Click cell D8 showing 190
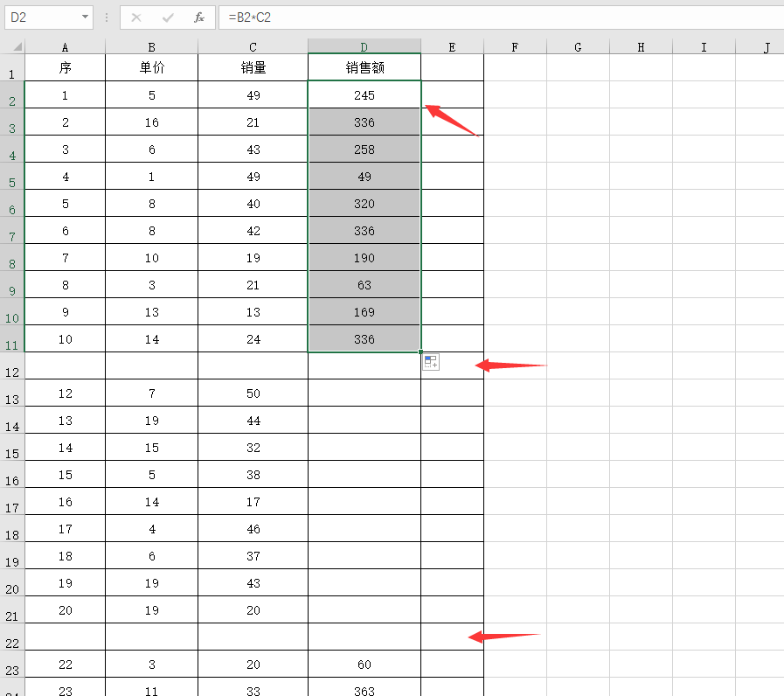This screenshot has height=696, width=784. click(x=364, y=258)
